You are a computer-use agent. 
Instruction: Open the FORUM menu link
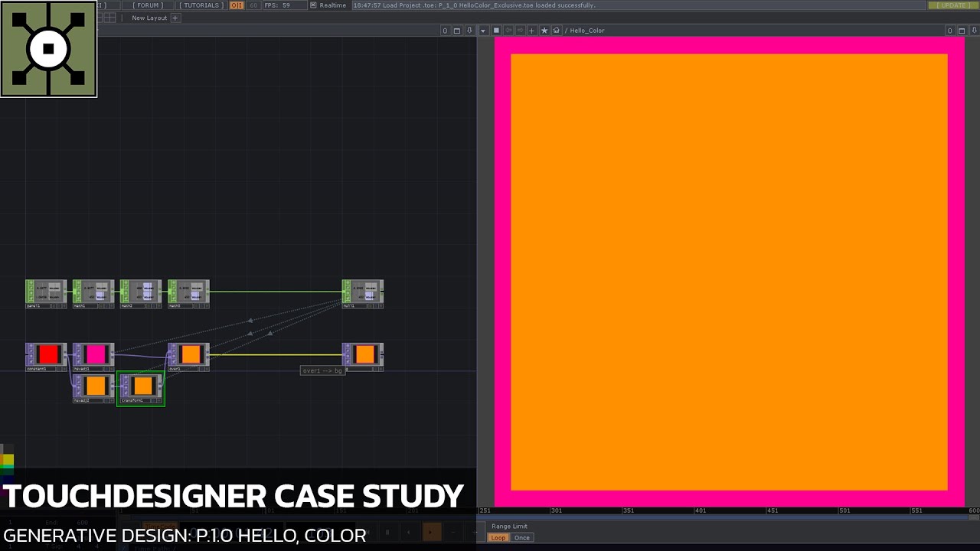point(149,5)
